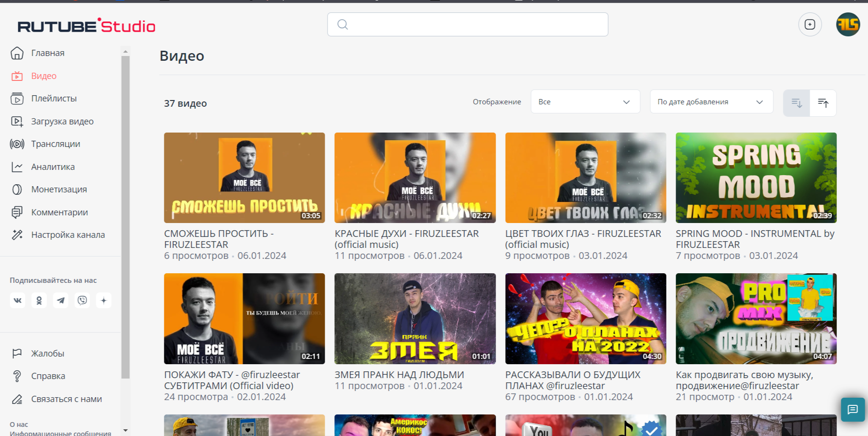Focus the top search field

468,24
